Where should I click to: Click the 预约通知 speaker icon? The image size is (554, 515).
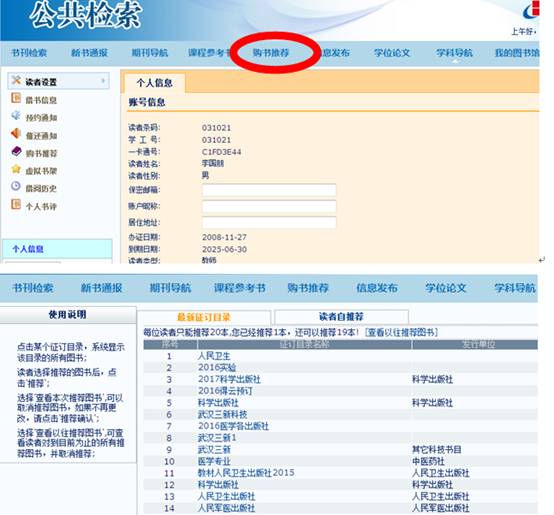[16, 116]
